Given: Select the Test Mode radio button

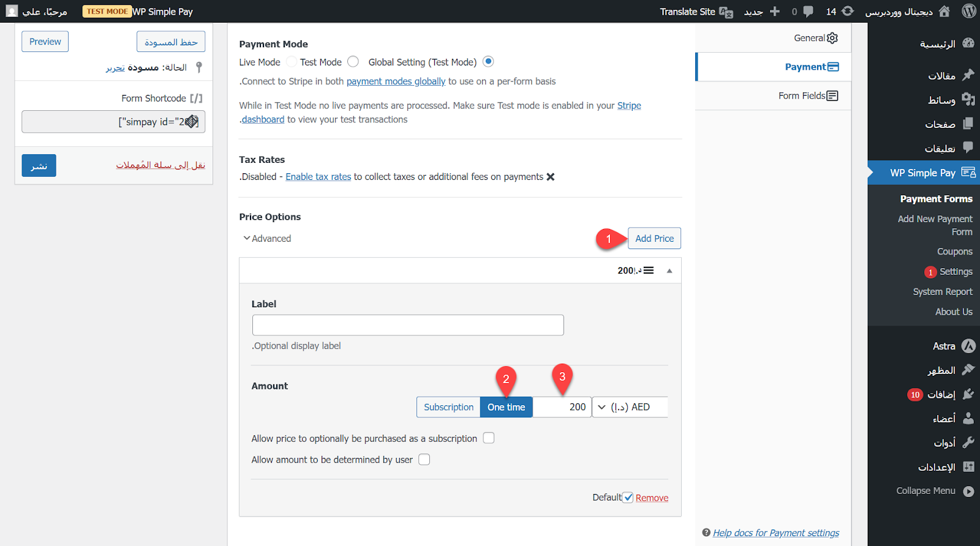Looking at the screenshot, I should tap(353, 62).
